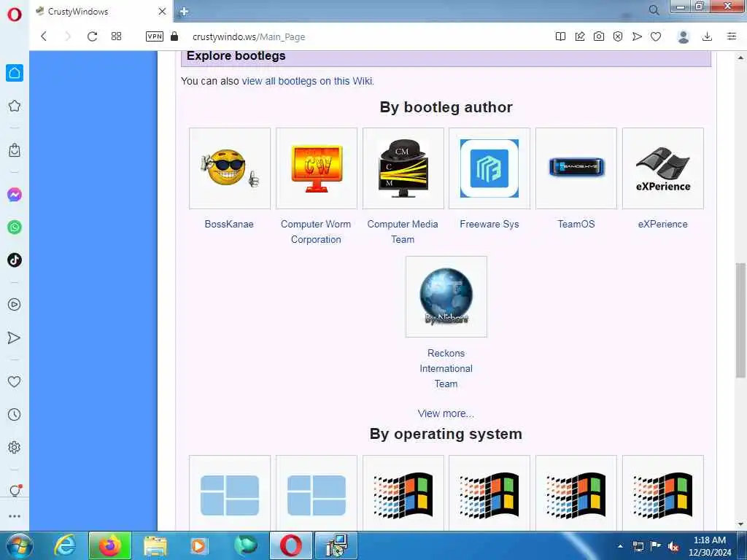Open sidebar three-dots setup
Viewport: 747px width, 560px height.
click(15, 516)
